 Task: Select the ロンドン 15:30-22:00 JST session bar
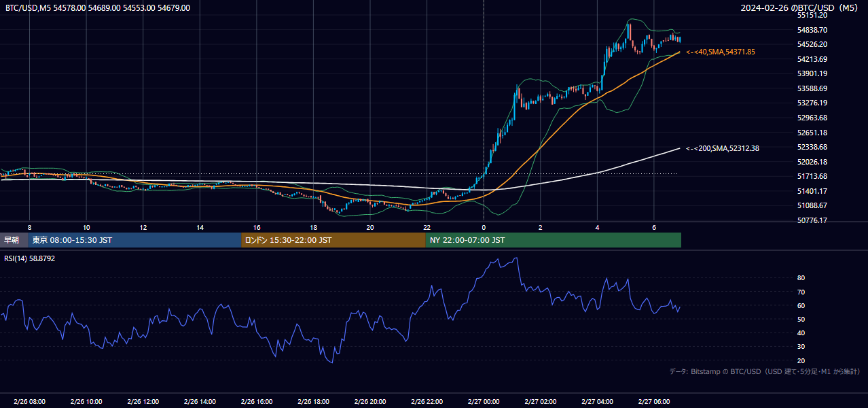click(x=333, y=240)
